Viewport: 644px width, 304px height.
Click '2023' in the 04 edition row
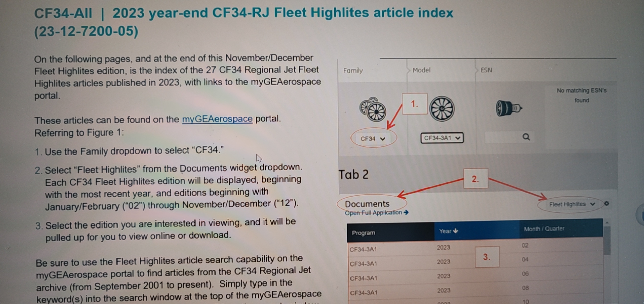coord(443,262)
